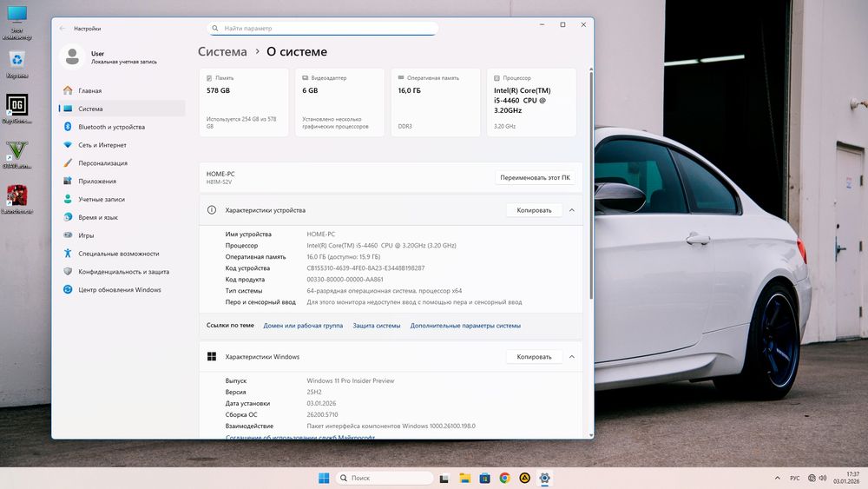Go to Сеть и Интернет settings
The height and width of the screenshot is (489, 868).
click(122, 145)
